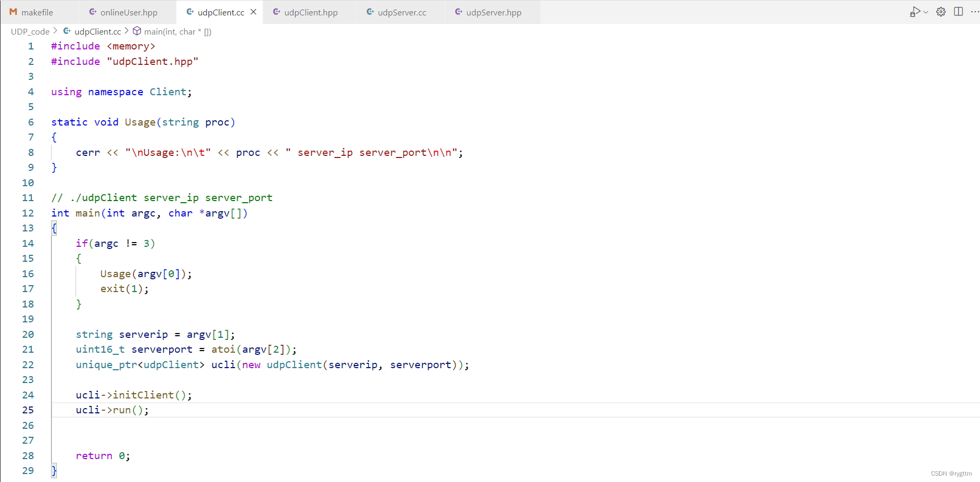The width and height of the screenshot is (980, 482).
Task: Close the udpClient.cc tab
Action: click(x=254, y=12)
